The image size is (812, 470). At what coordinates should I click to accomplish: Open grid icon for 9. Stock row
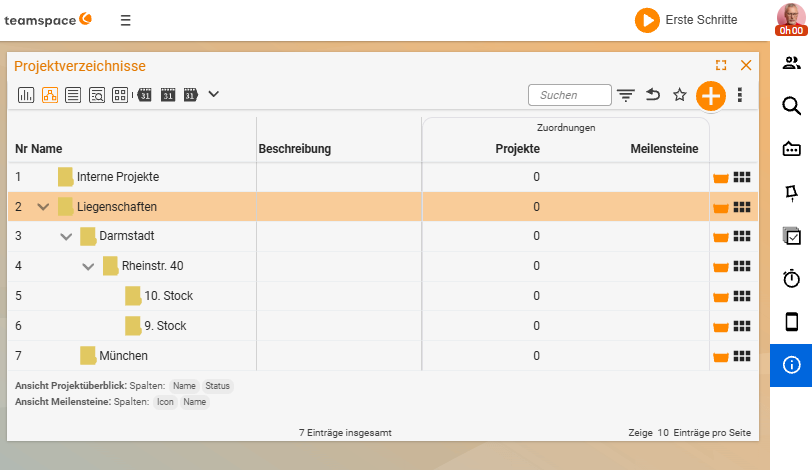(742, 326)
